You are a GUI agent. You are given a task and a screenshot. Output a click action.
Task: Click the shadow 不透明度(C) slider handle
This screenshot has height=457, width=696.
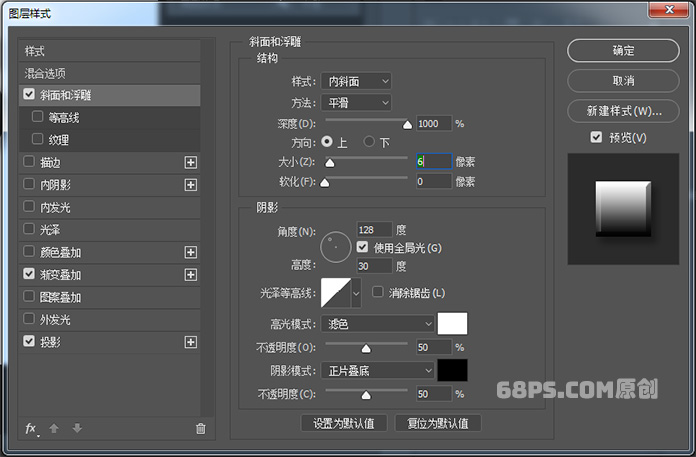[366, 395]
